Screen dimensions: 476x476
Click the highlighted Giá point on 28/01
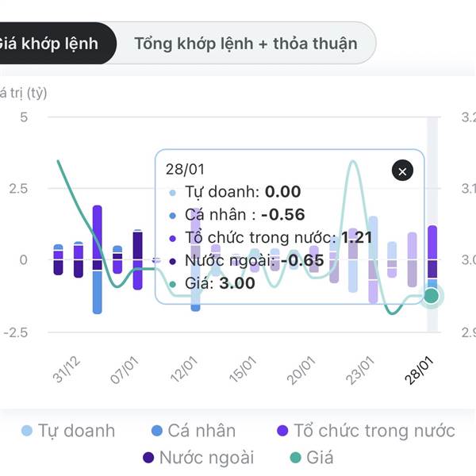[x=432, y=296]
